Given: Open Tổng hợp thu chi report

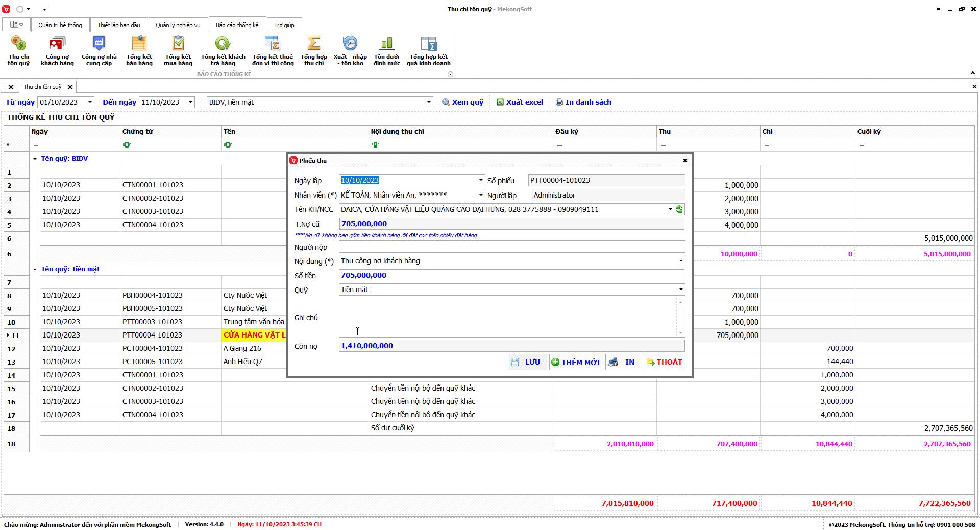Looking at the screenshot, I should [313, 51].
